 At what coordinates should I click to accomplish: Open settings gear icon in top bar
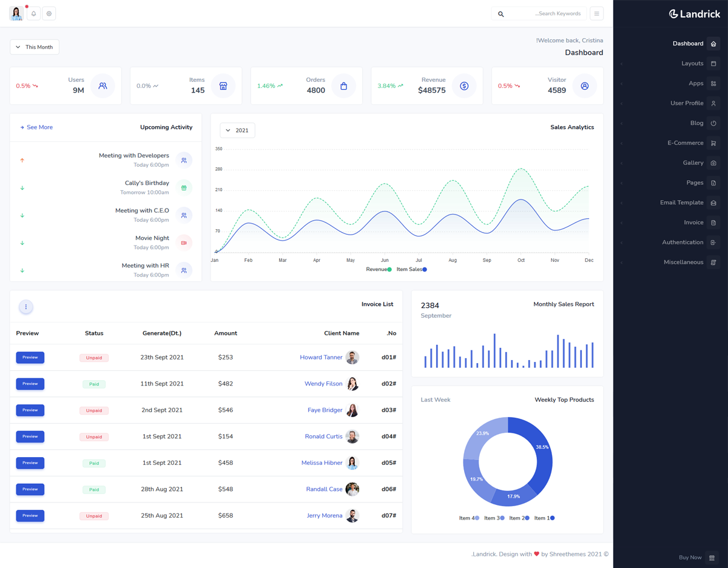[x=49, y=13]
